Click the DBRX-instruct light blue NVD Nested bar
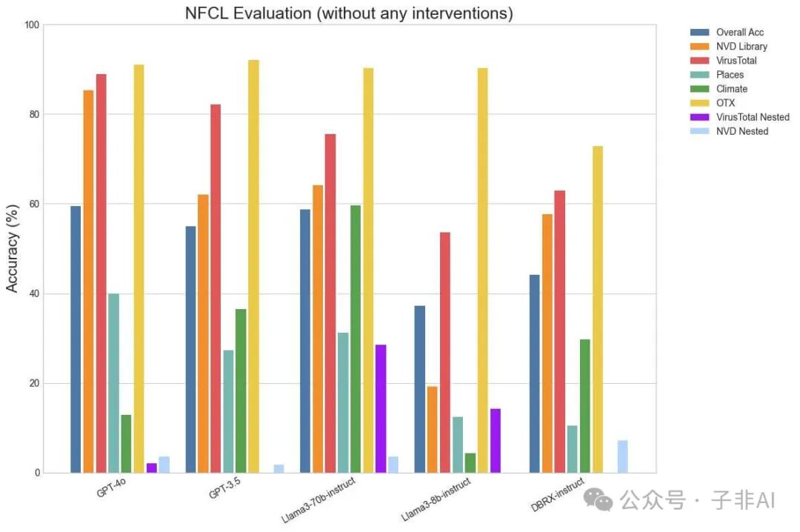Screen dimensions: 800x532 click(622, 456)
